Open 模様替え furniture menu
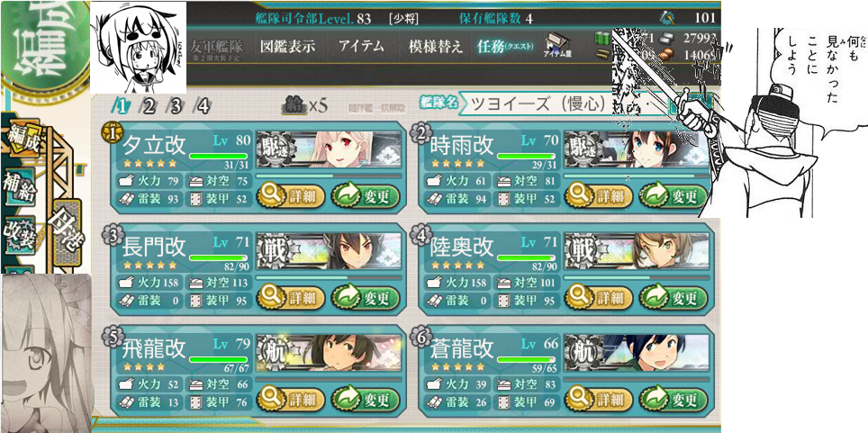868x433 pixels. coord(435,47)
